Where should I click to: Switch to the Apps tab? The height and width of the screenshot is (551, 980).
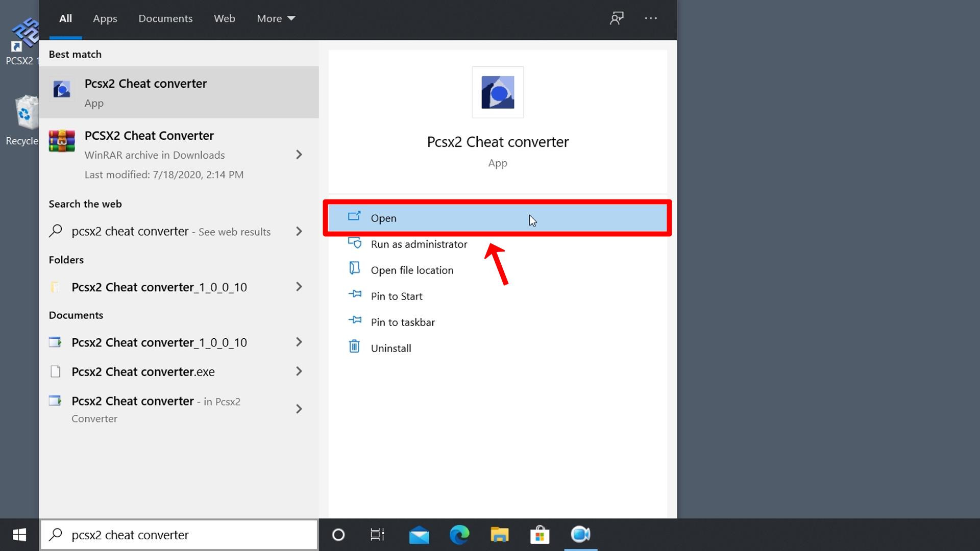[105, 19]
